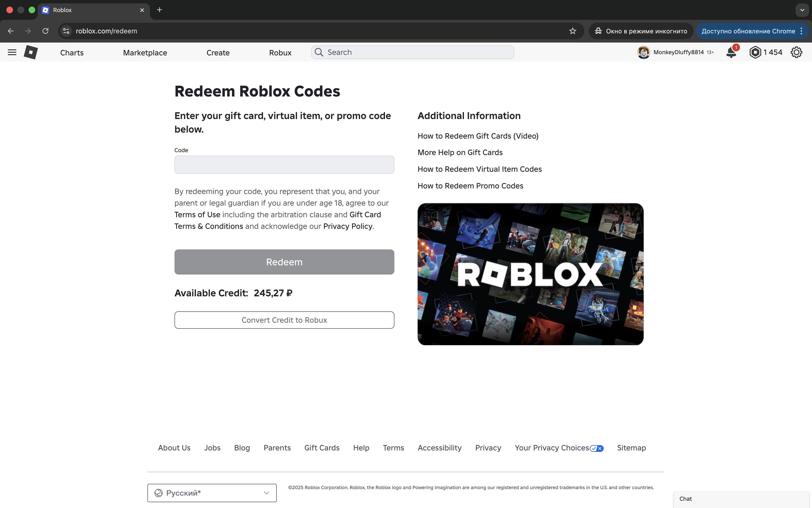The width and height of the screenshot is (812, 508).
Task: Open the Robux tab
Action: click(x=280, y=53)
